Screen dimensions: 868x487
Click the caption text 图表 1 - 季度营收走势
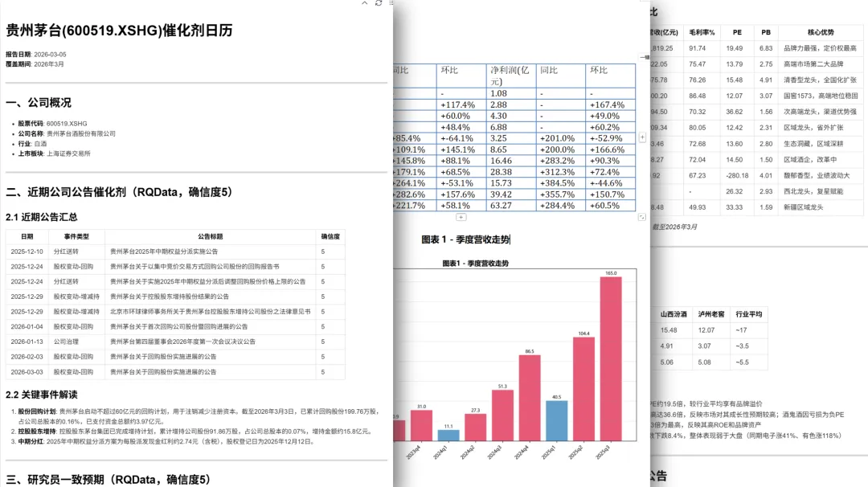465,239
